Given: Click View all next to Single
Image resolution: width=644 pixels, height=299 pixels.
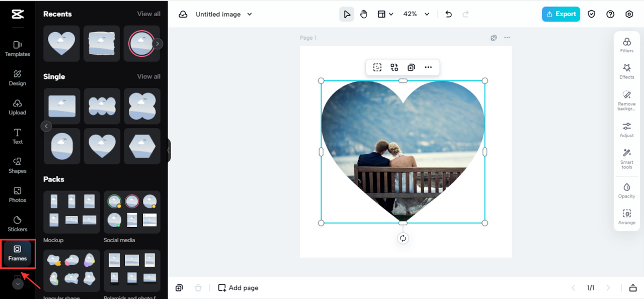Looking at the screenshot, I should (x=149, y=76).
